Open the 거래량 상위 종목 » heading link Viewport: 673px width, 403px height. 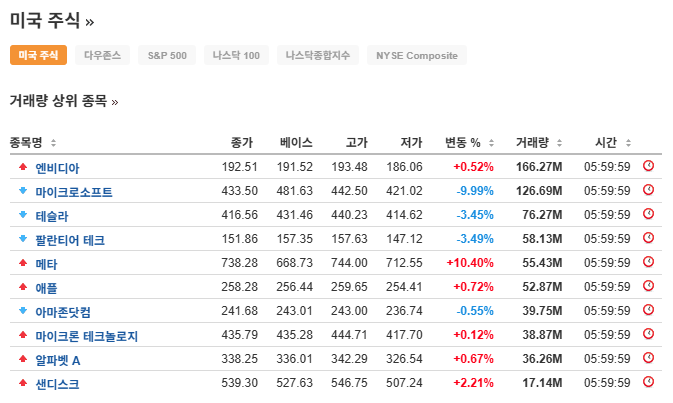(64, 101)
